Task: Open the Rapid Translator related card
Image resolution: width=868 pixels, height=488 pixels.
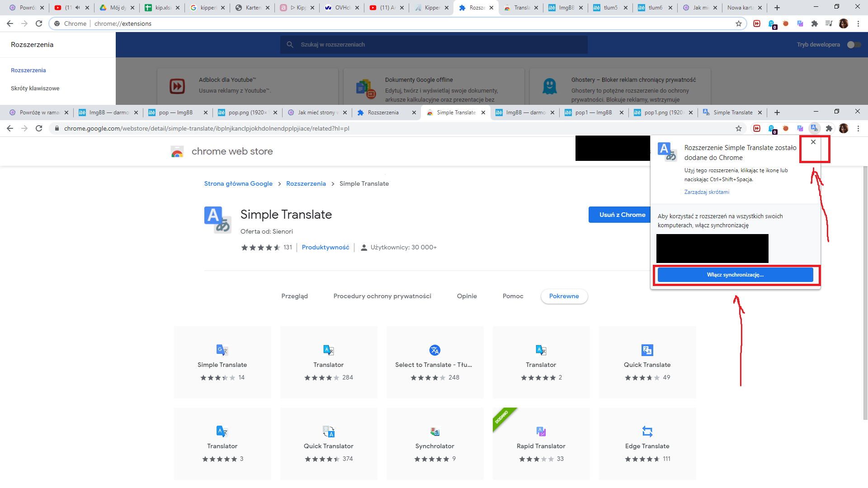Action: click(x=541, y=443)
